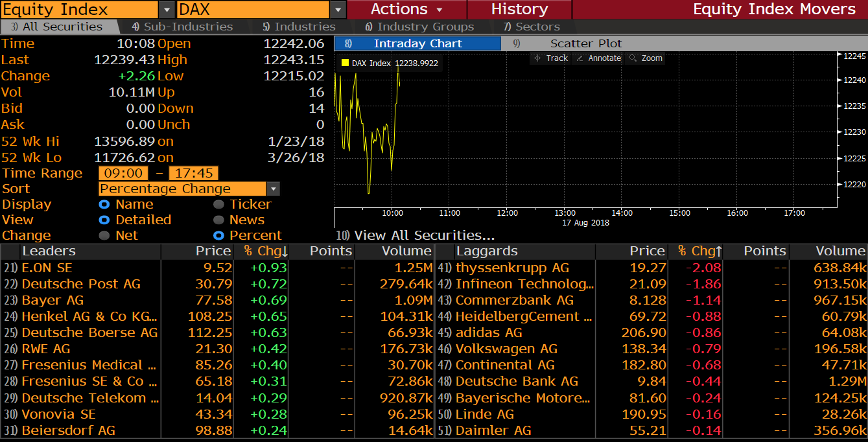Switch Change setting to Net
This screenshot has width=868, height=442.
[104, 236]
